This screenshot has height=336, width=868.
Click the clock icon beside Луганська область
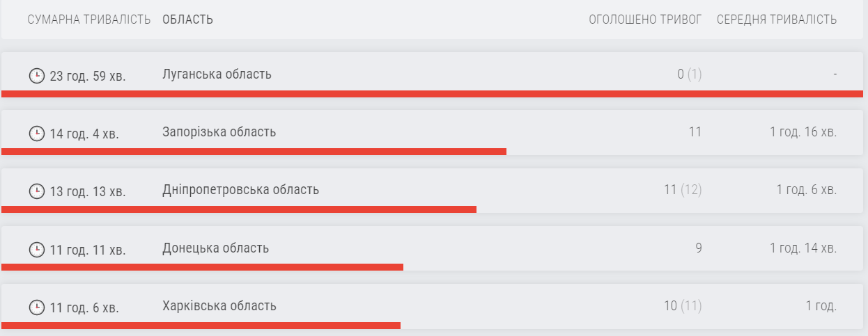coord(36,75)
